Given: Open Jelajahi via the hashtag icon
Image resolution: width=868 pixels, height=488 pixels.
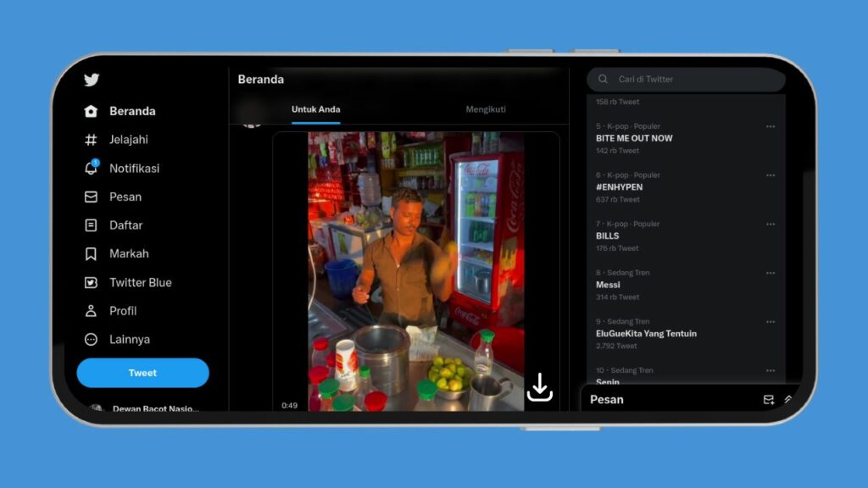Looking at the screenshot, I should (92, 139).
